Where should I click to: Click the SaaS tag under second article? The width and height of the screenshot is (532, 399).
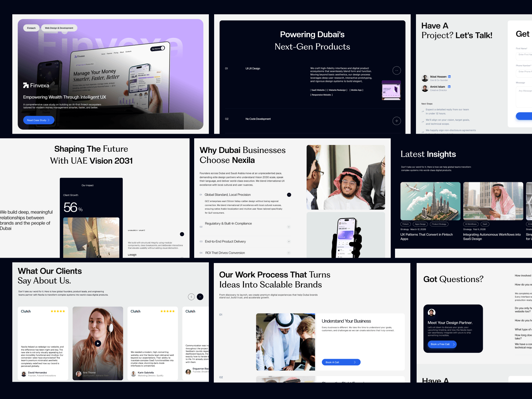click(x=485, y=224)
